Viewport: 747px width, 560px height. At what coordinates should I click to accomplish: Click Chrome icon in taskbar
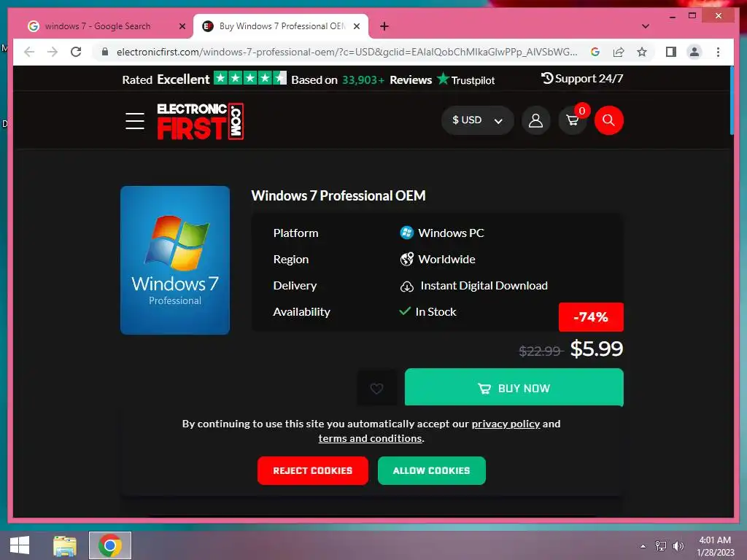click(x=109, y=545)
